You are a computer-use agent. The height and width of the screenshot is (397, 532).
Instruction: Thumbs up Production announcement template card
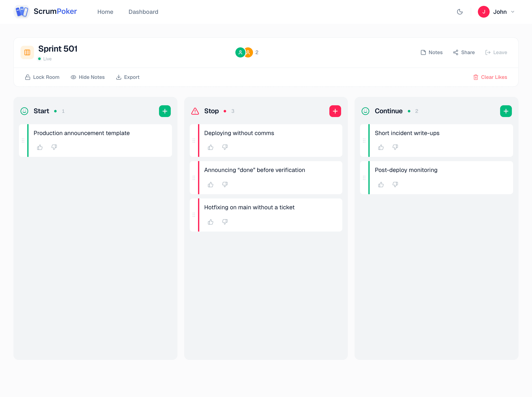(x=40, y=147)
